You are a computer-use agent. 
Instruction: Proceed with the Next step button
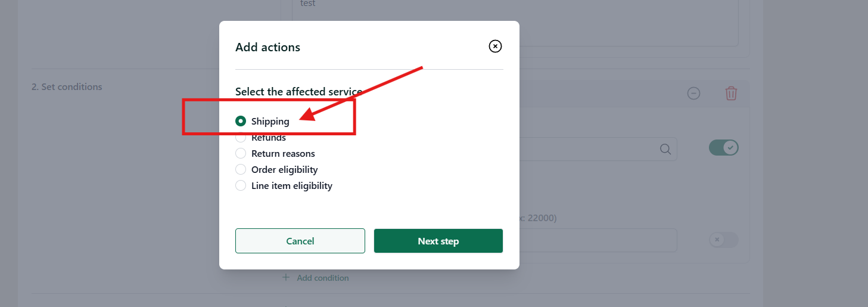438,241
